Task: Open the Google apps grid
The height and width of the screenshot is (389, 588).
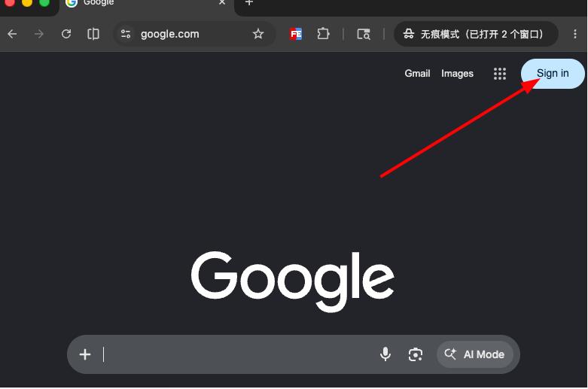Action: pyautogui.click(x=500, y=74)
